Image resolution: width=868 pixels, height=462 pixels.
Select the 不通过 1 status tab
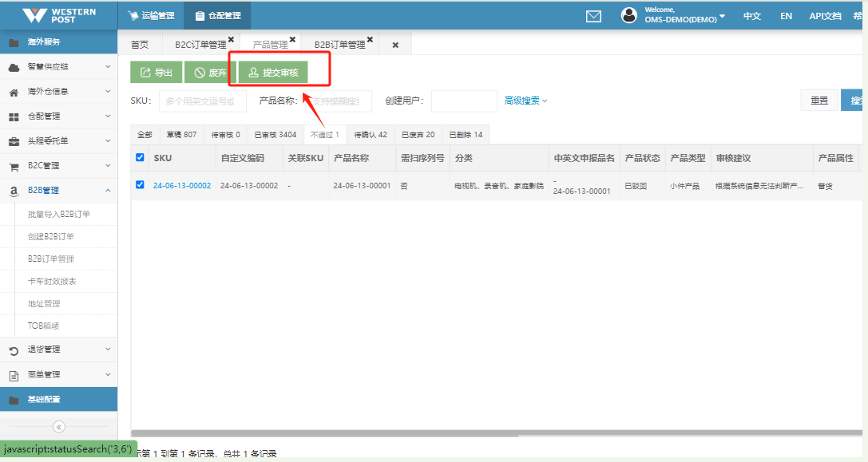(x=325, y=134)
